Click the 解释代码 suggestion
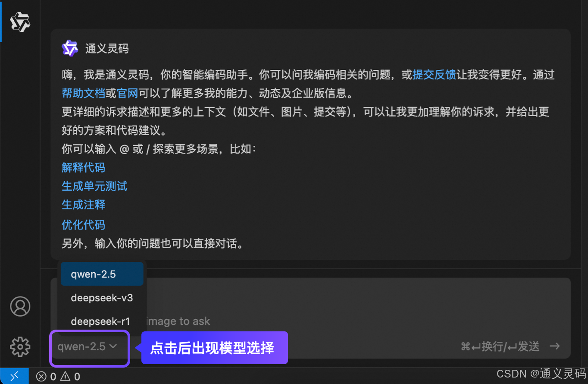The image size is (588, 384). [83, 167]
